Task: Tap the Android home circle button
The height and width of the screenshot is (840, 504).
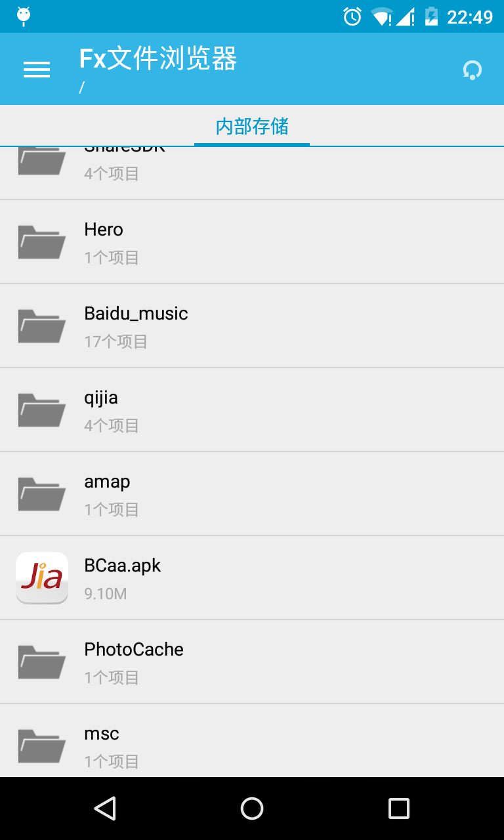Action: 252,808
